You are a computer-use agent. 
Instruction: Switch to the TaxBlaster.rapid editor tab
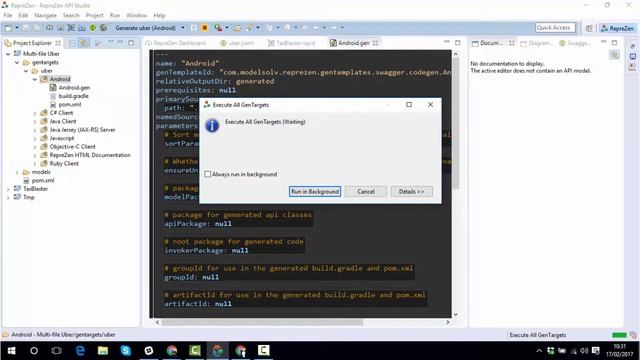pos(291,43)
